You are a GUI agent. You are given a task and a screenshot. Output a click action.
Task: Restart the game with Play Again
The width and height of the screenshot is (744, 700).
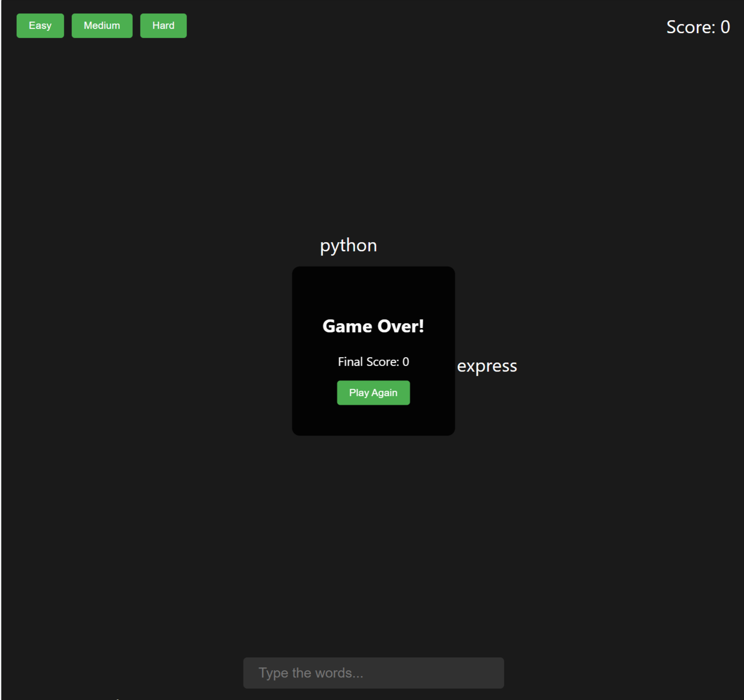pos(373,393)
